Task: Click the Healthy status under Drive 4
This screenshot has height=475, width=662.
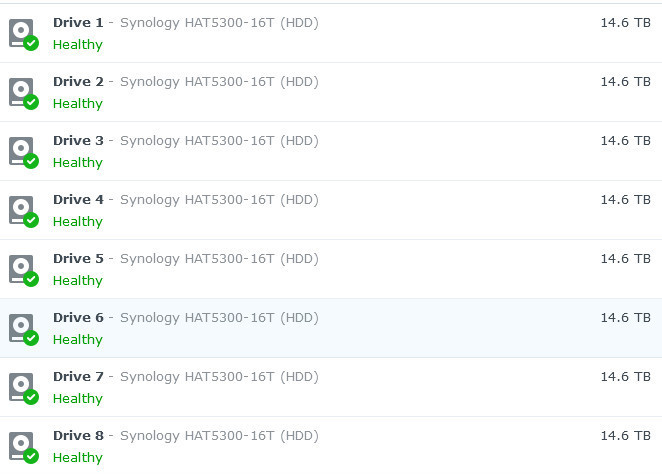Action: tap(77, 222)
